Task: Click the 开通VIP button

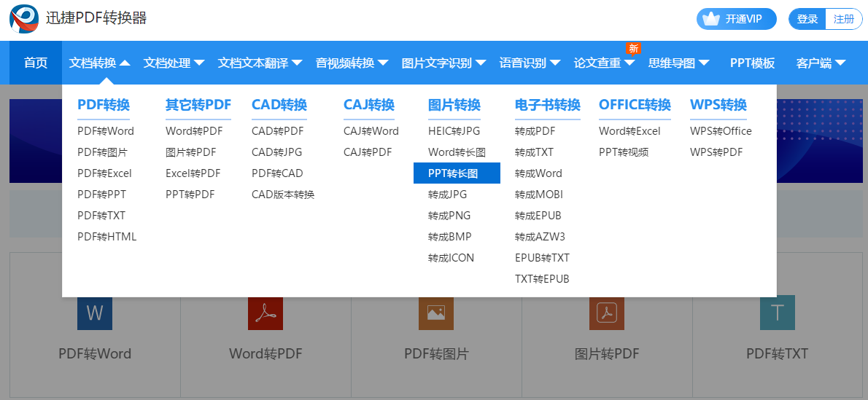Action: pos(736,19)
